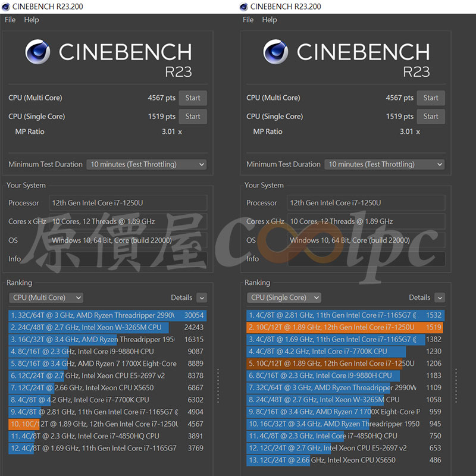Viewport: 476px width, 476px height.
Task: Start the CPU (Multi Core) test in the right window
Action: point(431,98)
